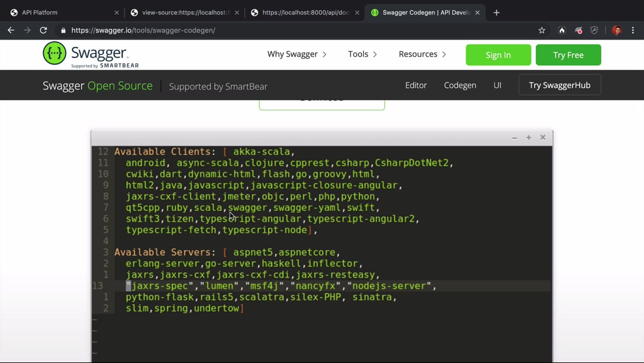644x363 pixels.
Task: Click the Sign In button
Action: point(498,55)
